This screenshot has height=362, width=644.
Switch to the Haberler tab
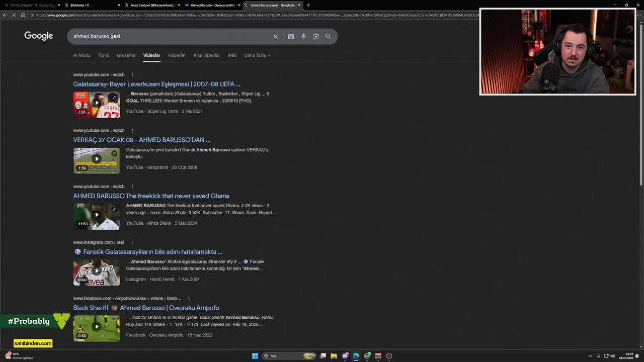177,55
